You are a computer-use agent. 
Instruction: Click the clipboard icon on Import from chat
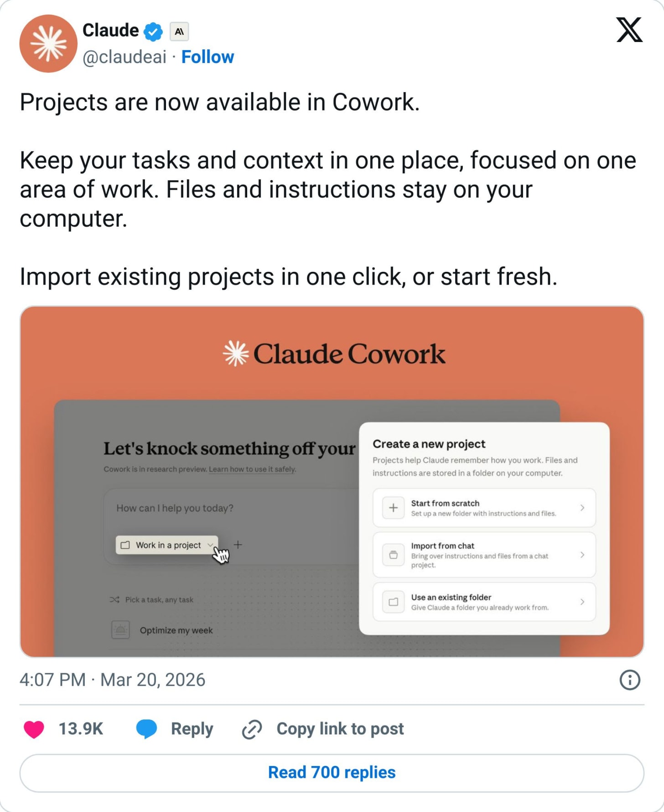[x=393, y=556]
